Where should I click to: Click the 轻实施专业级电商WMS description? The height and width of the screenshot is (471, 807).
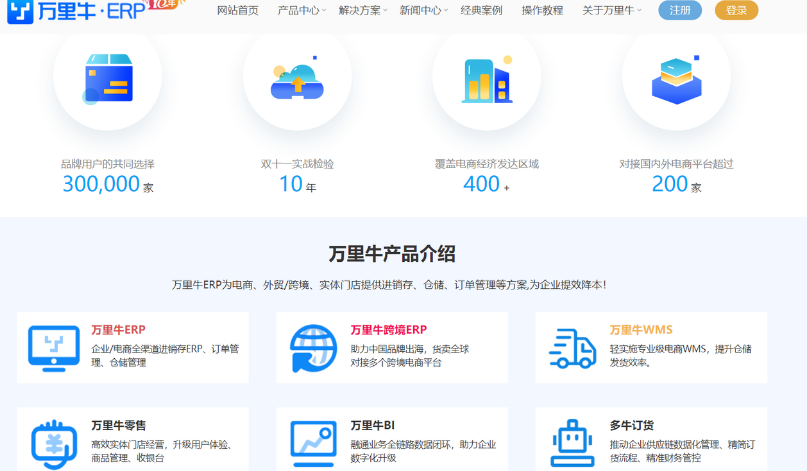(x=680, y=355)
